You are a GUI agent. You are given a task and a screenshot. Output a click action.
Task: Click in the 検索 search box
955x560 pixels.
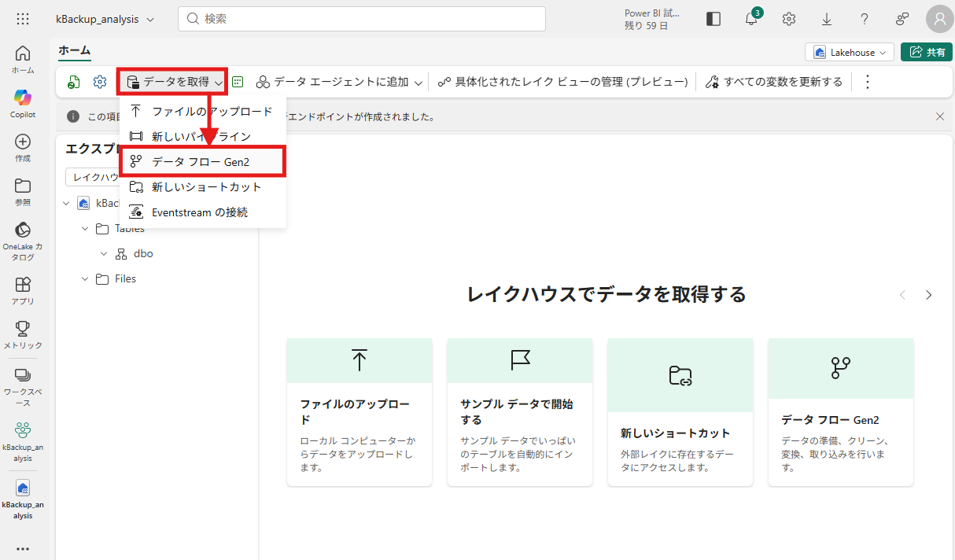click(x=362, y=19)
